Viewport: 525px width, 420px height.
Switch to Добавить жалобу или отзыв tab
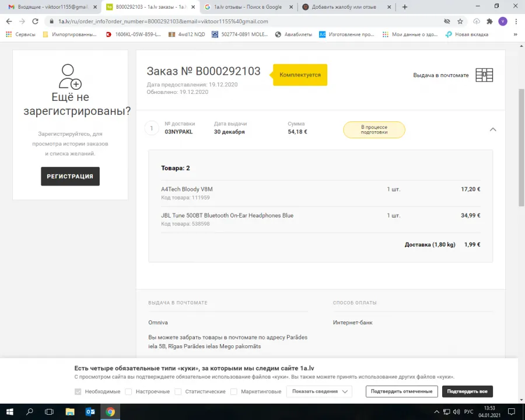tap(346, 6)
